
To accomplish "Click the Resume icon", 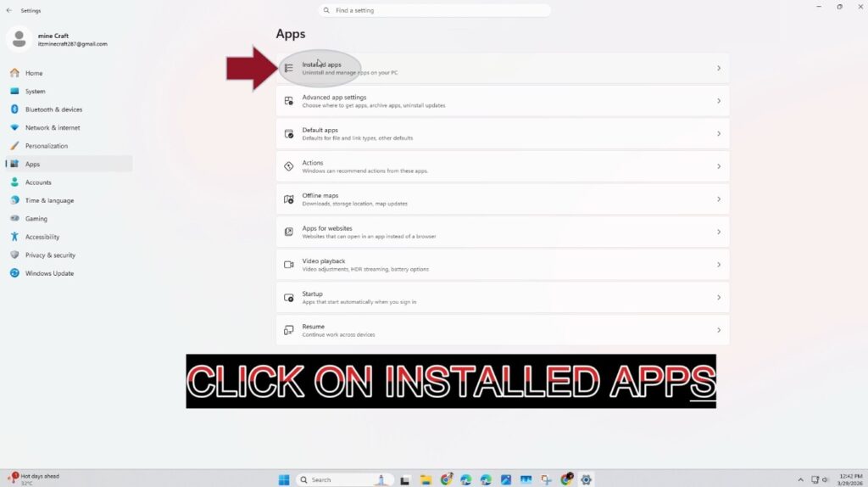I will [289, 330].
